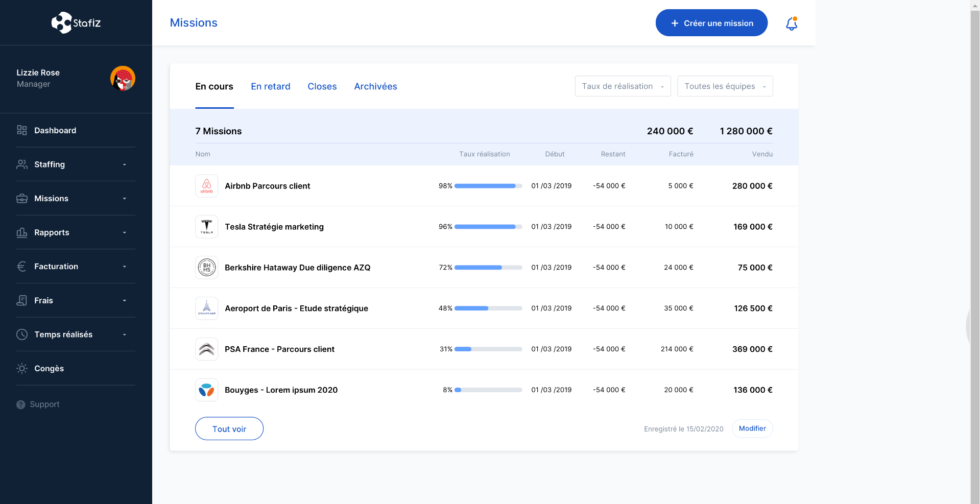Image resolution: width=980 pixels, height=504 pixels.
Task: Click the Début column header
Action: pos(555,154)
